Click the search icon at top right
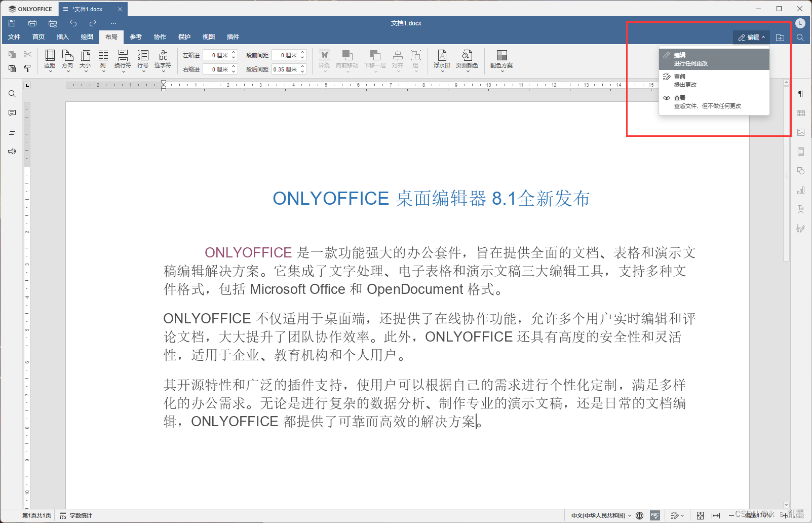812x523 pixels. (x=800, y=38)
